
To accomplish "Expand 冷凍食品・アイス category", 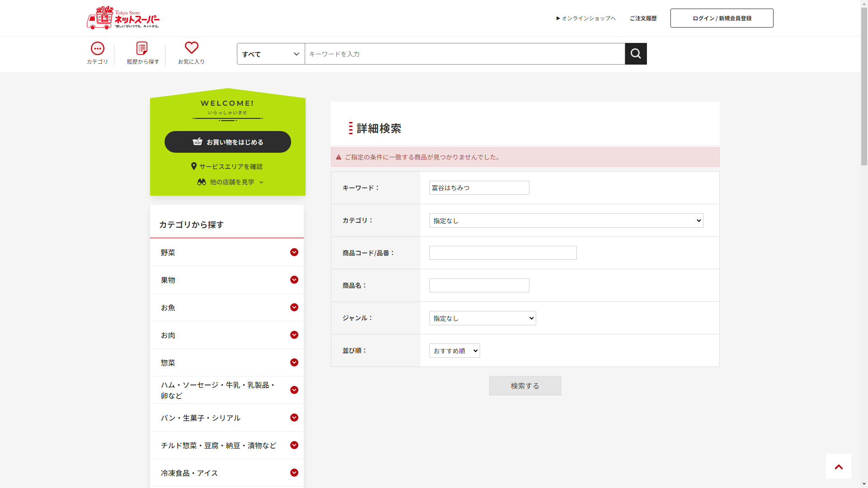I will point(294,473).
